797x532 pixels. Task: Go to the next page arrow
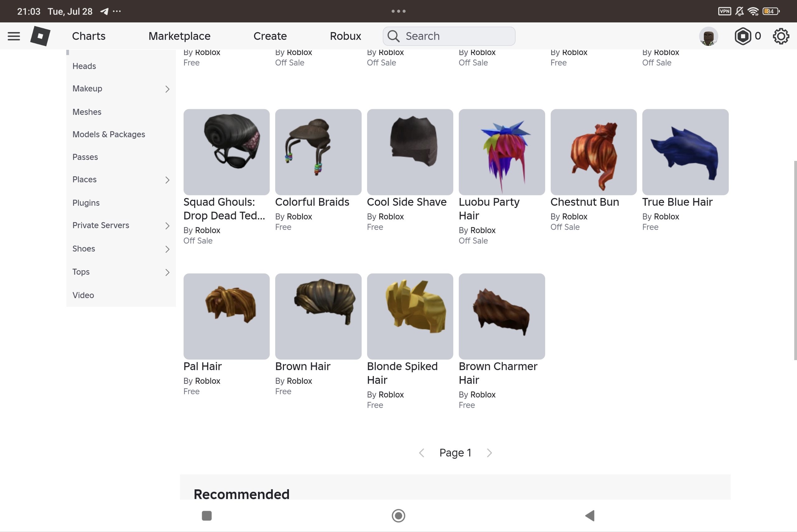[489, 453]
